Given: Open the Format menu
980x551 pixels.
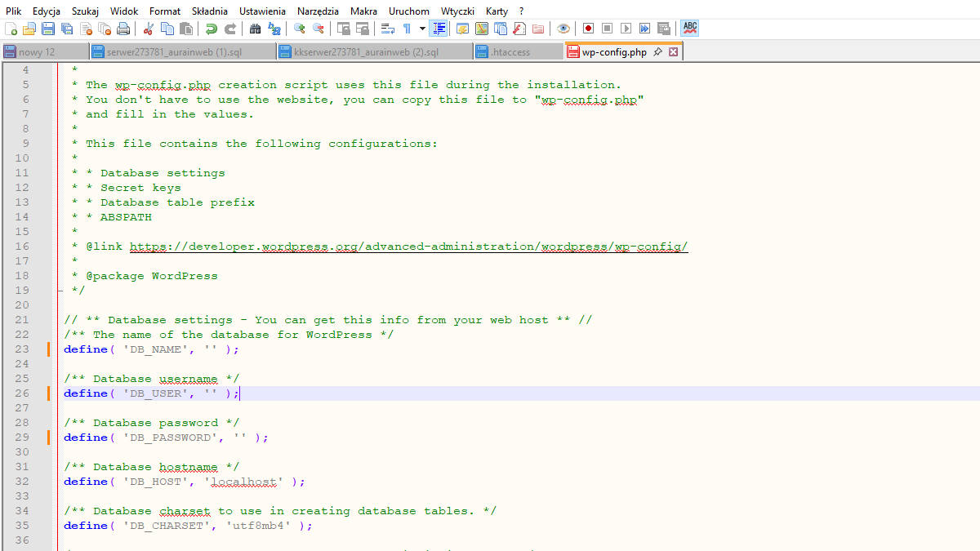Looking at the screenshot, I should click(165, 11).
